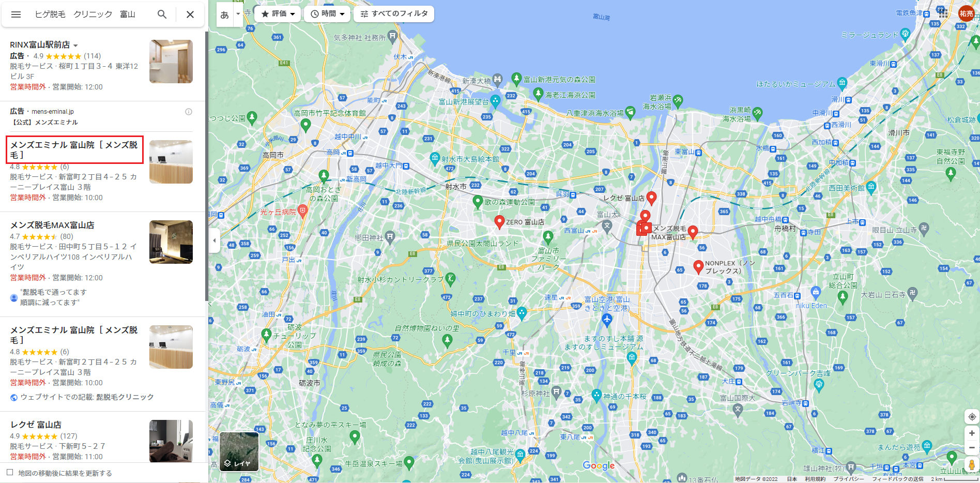The image size is (980, 483).
Task: Open the highlighted メンズエミナル 富山院 listing title
Action: pos(74,150)
